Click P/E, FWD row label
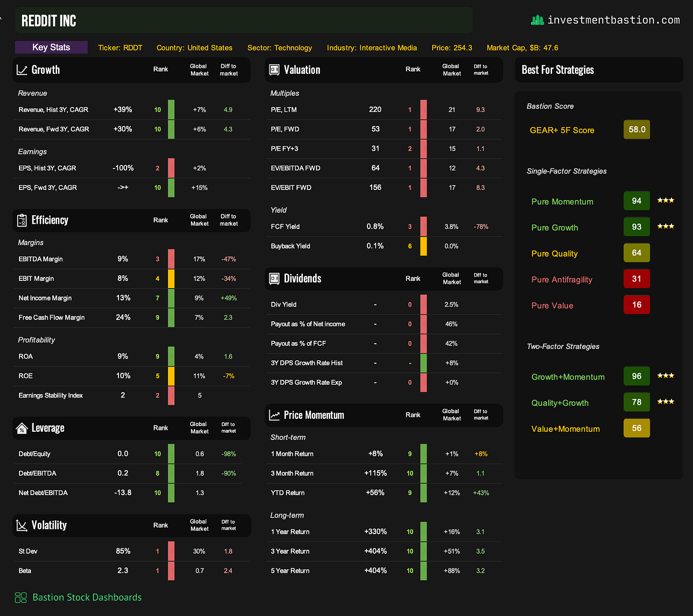Screen dimensions: 693x616 [x=285, y=129]
